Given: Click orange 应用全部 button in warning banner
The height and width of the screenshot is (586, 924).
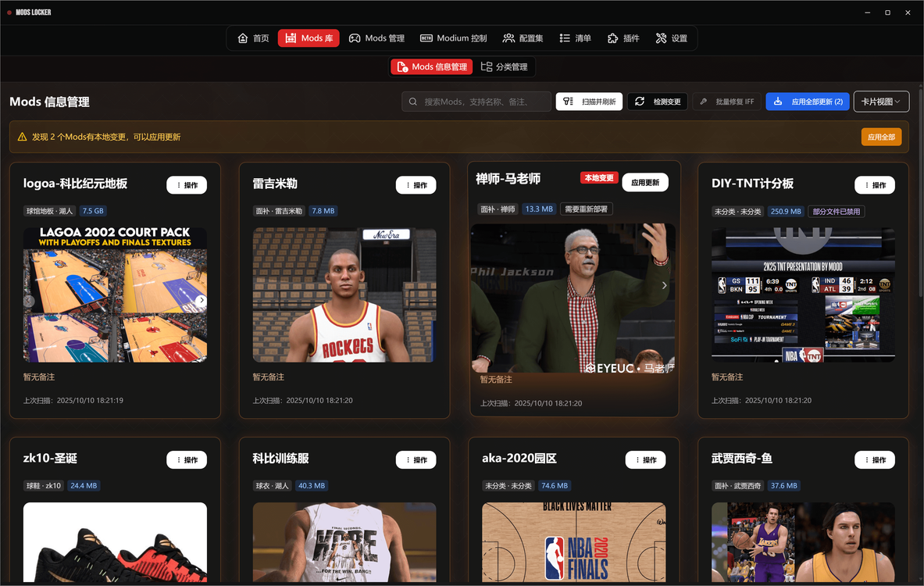Looking at the screenshot, I should click(x=881, y=137).
